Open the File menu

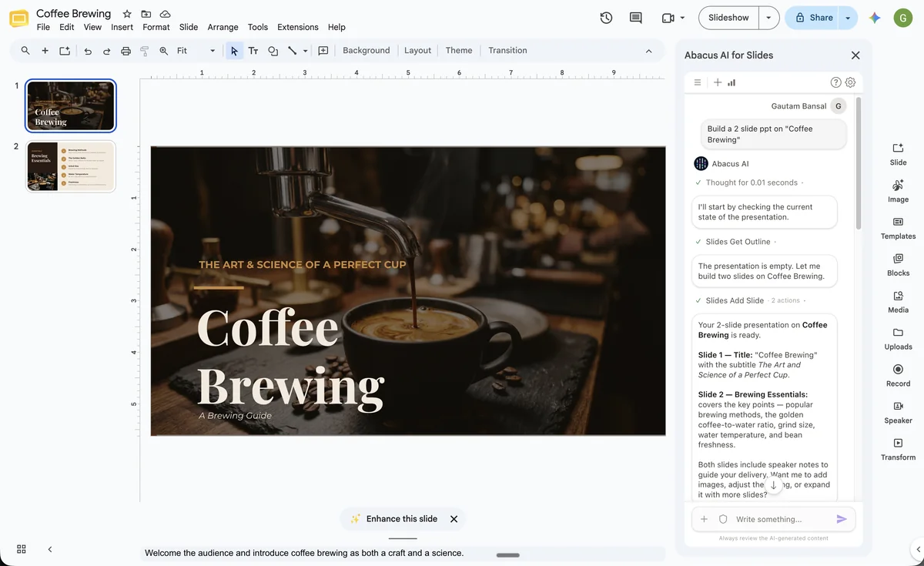43,27
